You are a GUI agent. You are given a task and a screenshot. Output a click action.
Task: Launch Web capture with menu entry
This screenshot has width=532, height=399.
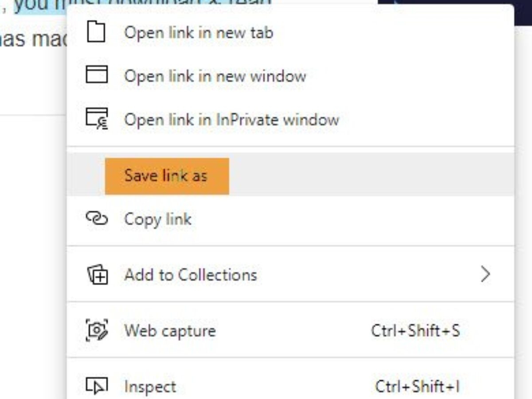170,330
